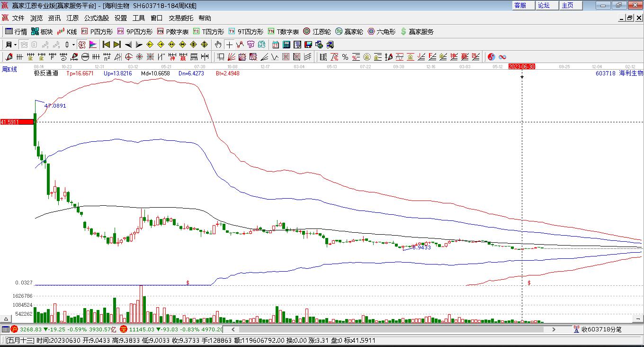Open the 工具 menu
Screen dimensions: 644x347
click(x=139, y=18)
